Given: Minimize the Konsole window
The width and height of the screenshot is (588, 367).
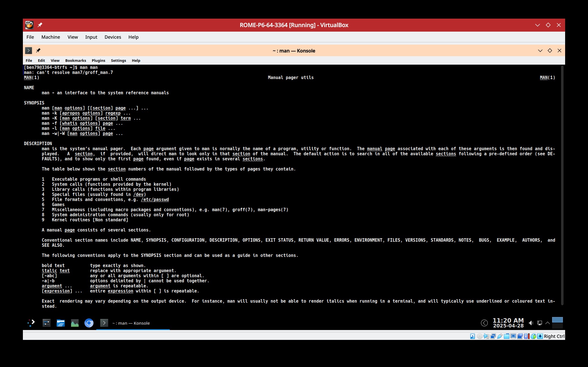Looking at the screenshot, I should click(x=540, y=51).
